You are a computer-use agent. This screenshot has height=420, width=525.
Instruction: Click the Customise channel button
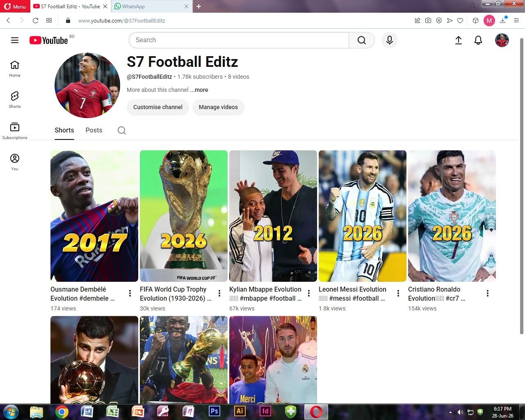coord(158,107)
